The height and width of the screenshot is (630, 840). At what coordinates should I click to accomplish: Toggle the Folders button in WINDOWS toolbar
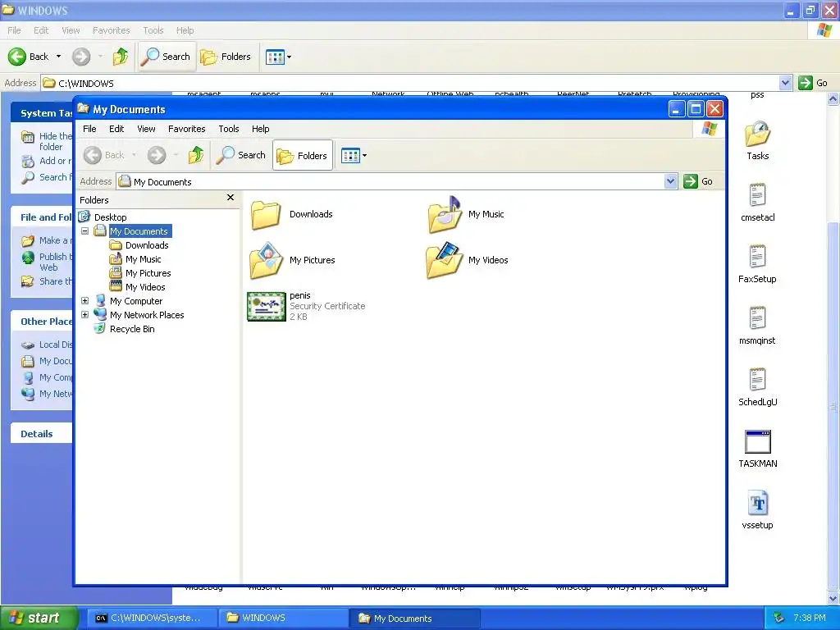(x=226, y=57)
